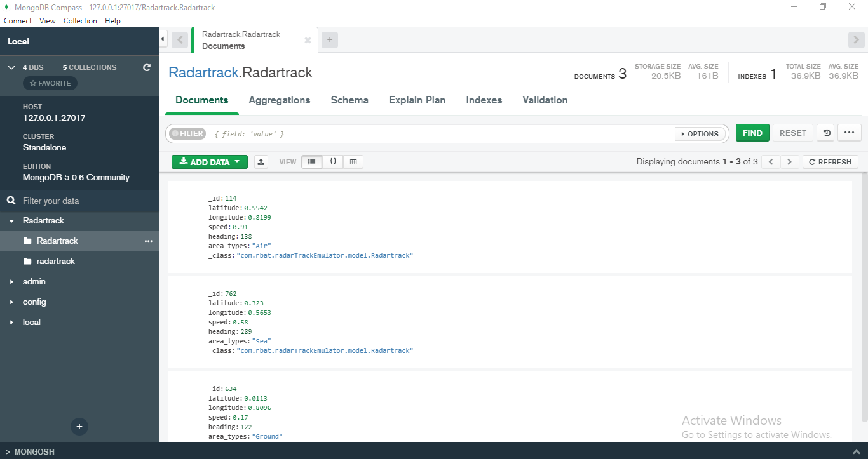
Task: Click the previous tab arrow button
Action: [x=180, y=40]
